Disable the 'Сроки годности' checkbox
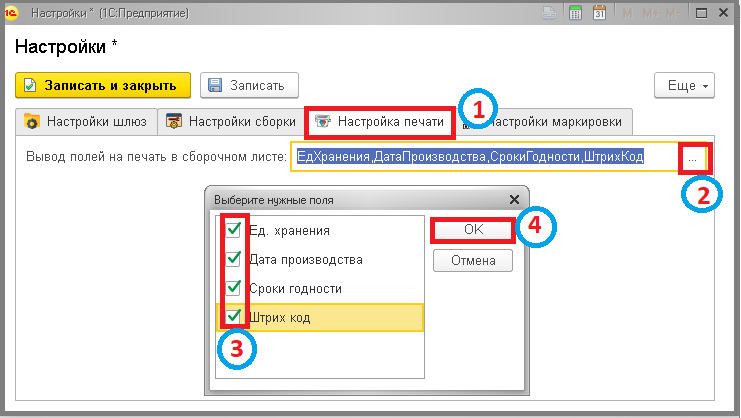 [x=232, y=288]
